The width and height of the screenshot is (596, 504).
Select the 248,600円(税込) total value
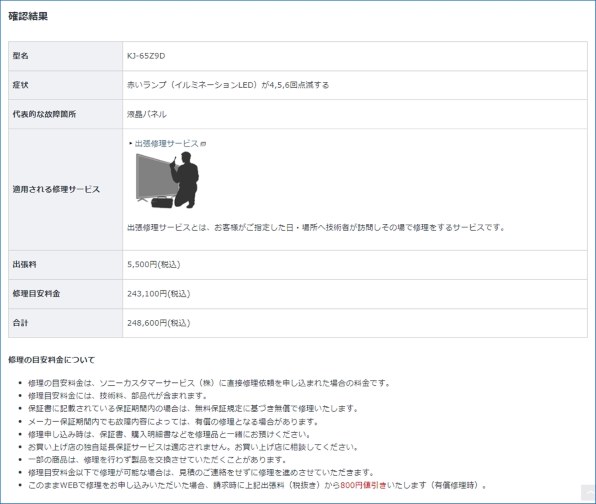click(159, 323)
